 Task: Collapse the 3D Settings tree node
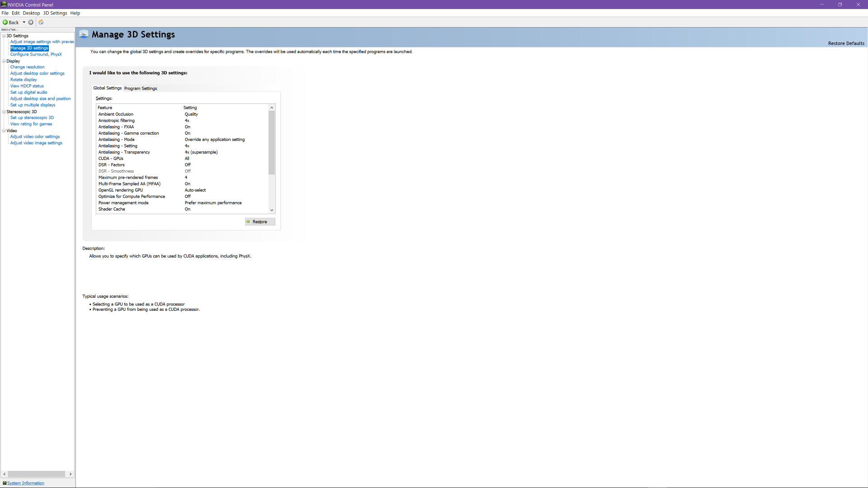(x=4, y=36)
